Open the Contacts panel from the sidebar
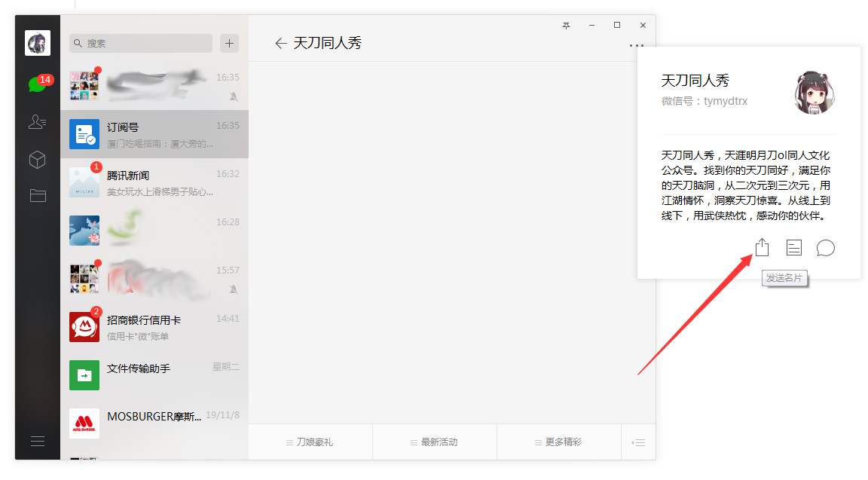Image resolution: width=868 pixels, height=480 pixels. click(38, 121)
